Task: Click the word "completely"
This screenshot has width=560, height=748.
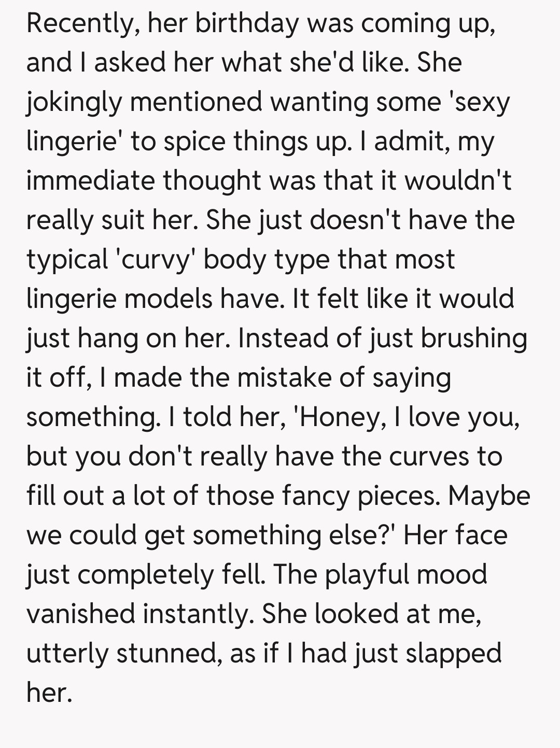Action: point(145,574)
